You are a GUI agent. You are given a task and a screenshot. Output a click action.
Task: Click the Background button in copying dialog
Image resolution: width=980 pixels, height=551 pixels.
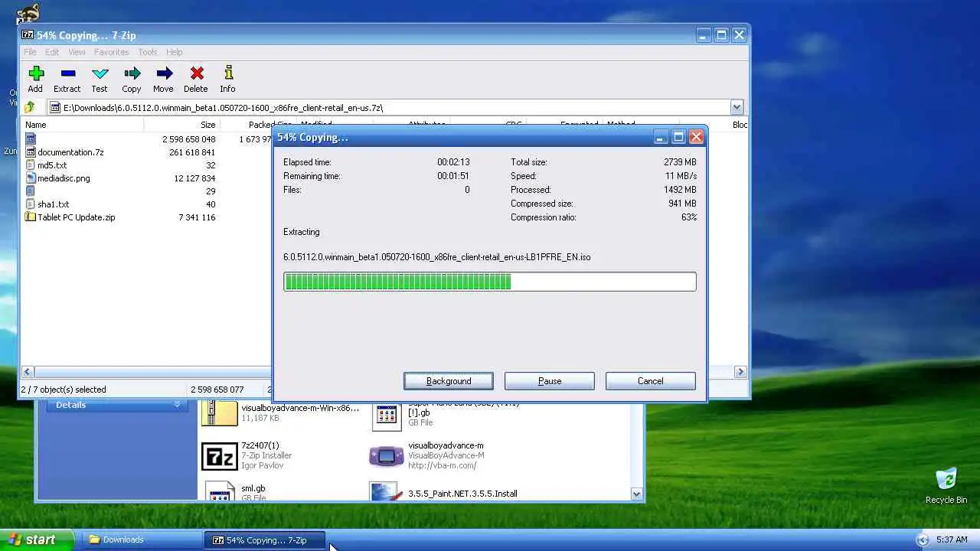coord(449,381)
